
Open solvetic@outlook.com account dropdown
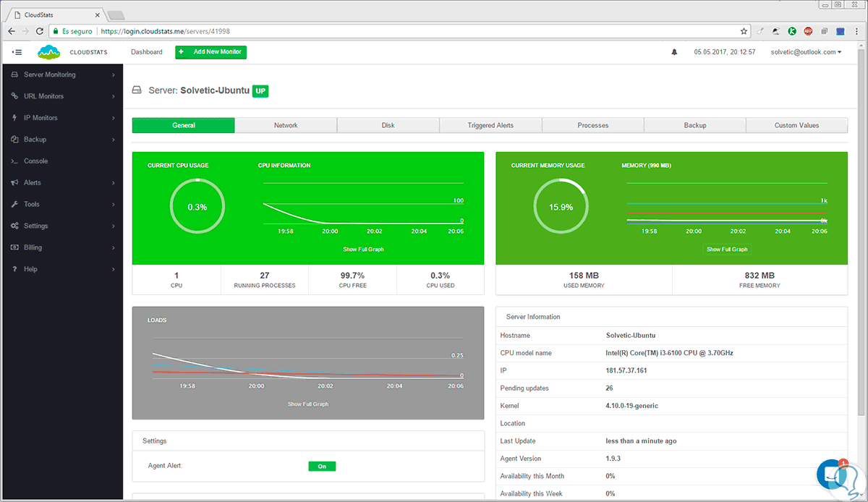pyautogui.click(x=806, y=52)
